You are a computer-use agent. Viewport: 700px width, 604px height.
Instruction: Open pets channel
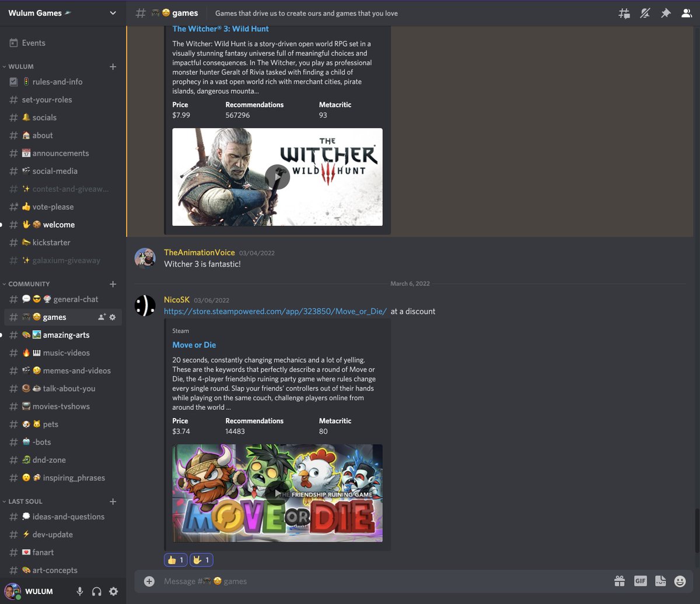pos(63,424)
